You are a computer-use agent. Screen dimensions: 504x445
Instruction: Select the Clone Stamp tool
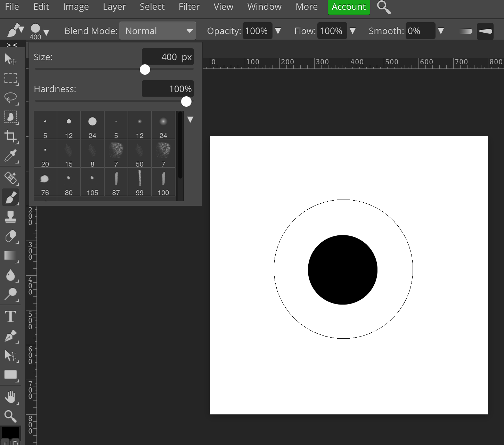pyautogui.click(x=10, y=217)
